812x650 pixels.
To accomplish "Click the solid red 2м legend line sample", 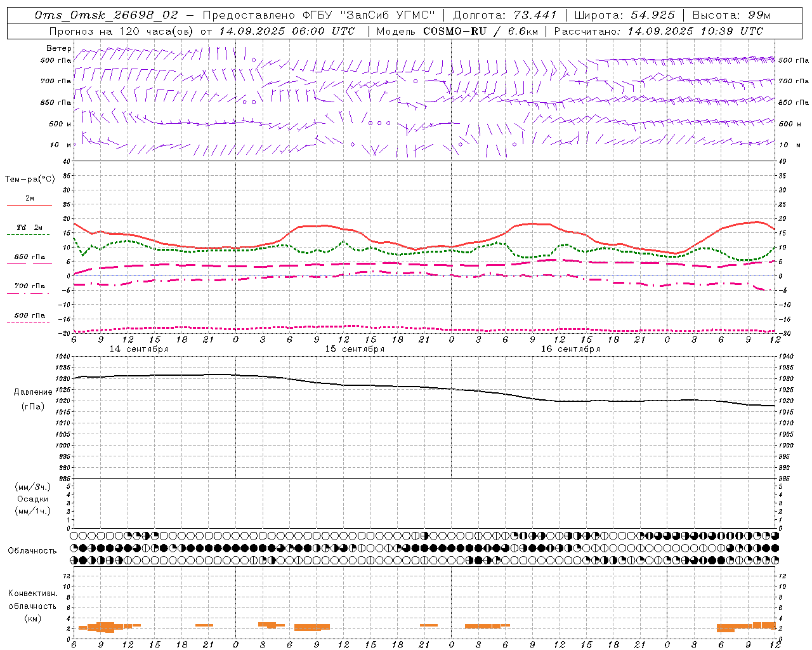I will 29,205.
